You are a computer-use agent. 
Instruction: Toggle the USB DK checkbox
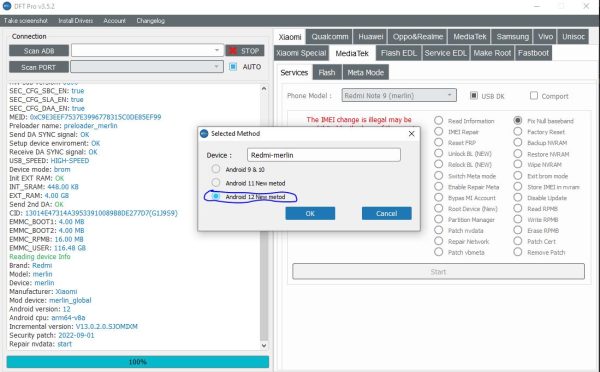[x=473, y=95]
